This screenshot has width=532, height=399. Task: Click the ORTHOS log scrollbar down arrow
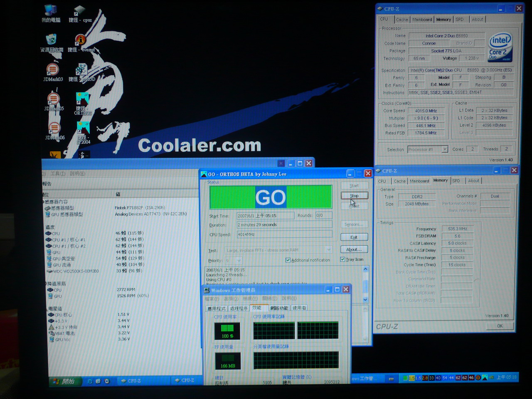tap(365, 300)
